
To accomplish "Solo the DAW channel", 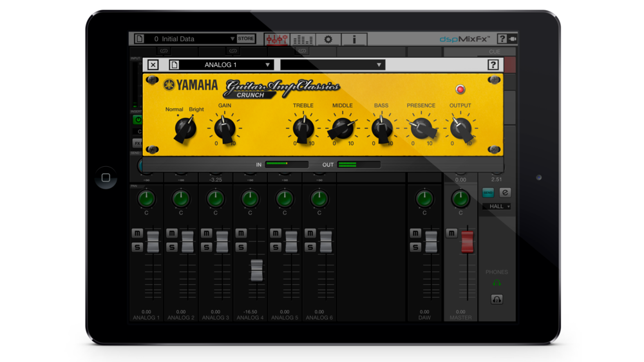I will point(415,247).
